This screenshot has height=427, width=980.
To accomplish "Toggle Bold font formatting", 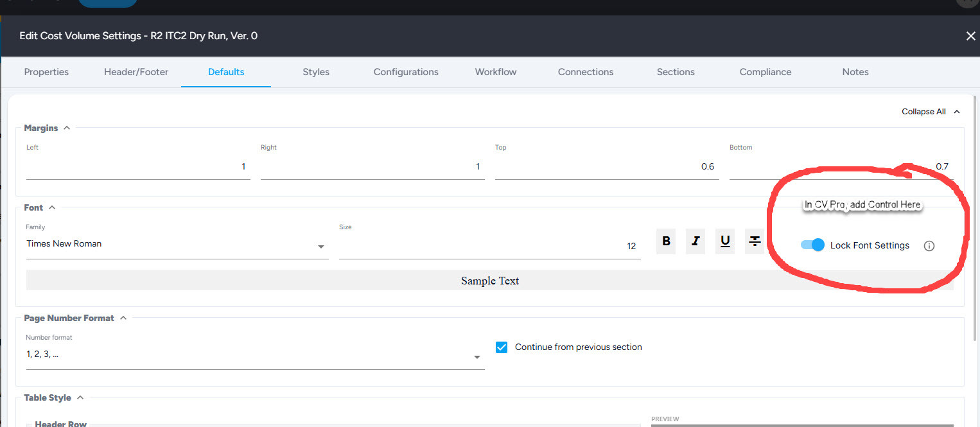I will pos(666,241).
